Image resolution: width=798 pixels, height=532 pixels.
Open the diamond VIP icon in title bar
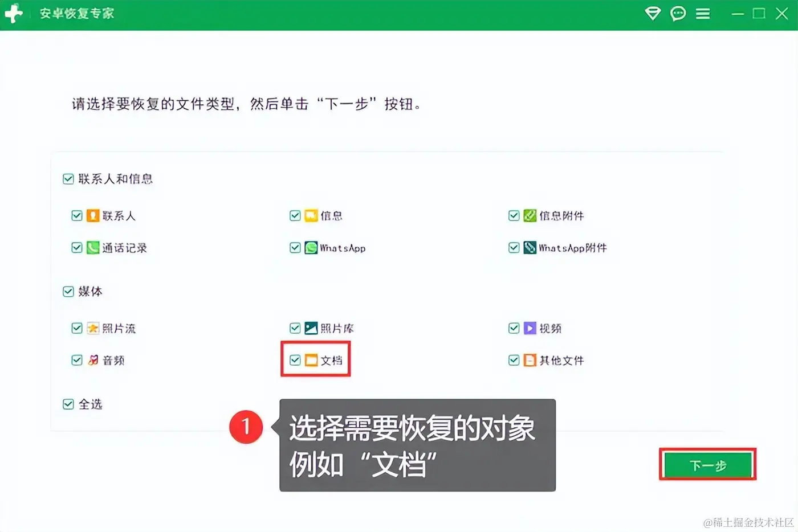(653, 14)
